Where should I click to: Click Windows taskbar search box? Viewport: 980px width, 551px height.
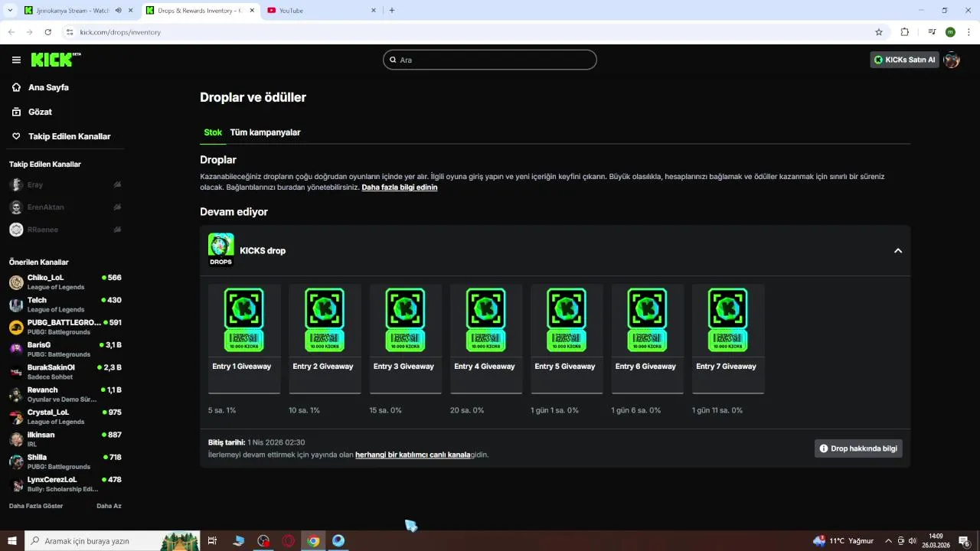coord(113,541)
